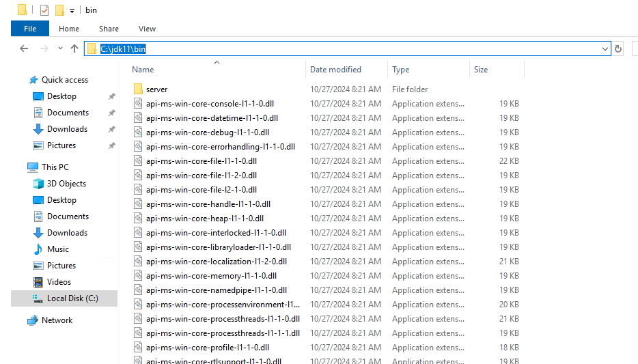The height and width of the screenshot is (364, 638).
Task: Click the New folder quick access icon
Action: [59, 10]
